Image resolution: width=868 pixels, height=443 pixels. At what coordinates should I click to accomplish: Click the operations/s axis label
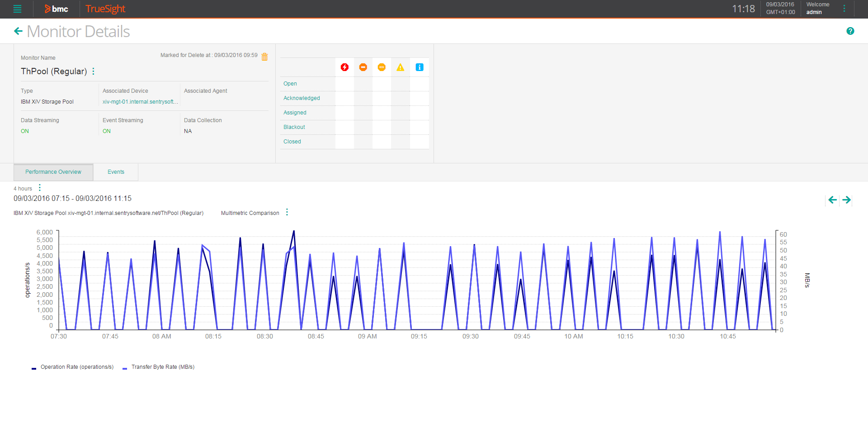[x=27, y=280]
